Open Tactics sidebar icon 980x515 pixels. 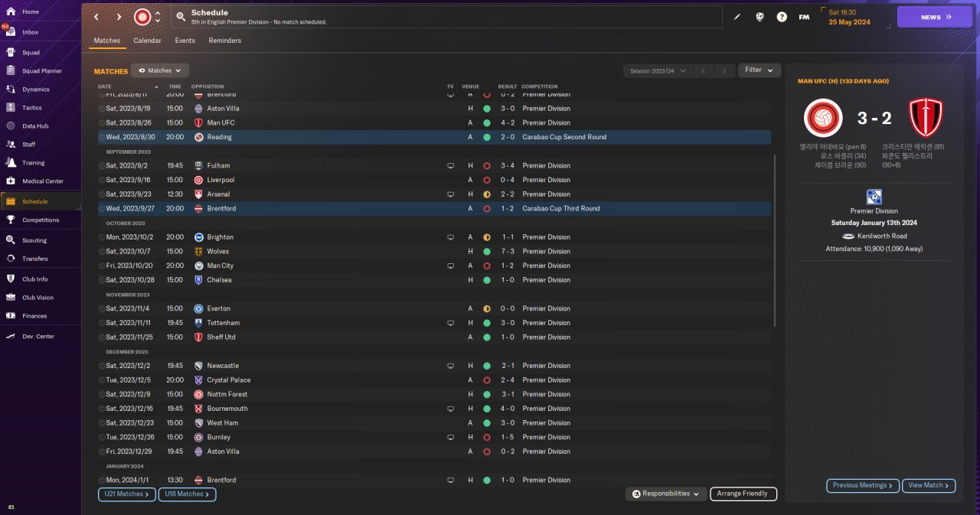(x=11, y=108)
